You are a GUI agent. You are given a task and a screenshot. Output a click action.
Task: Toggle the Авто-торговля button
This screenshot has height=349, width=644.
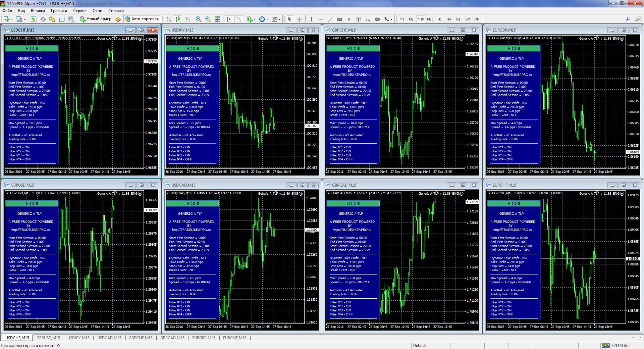coord(142,19)
